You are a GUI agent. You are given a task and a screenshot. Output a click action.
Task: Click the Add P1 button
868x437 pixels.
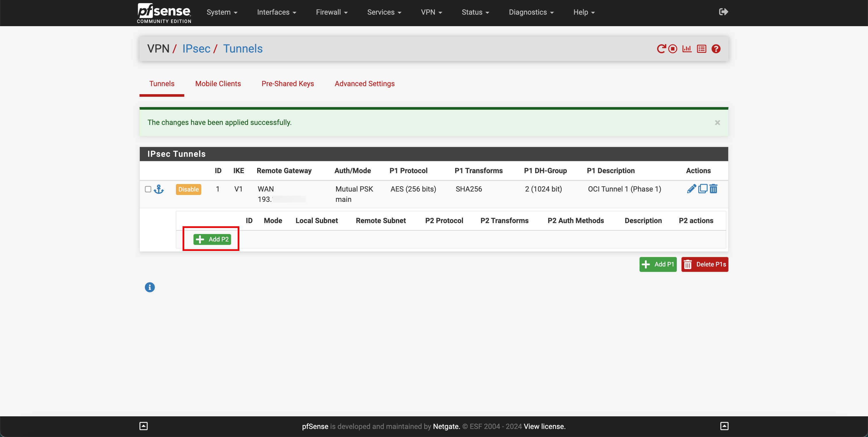pyautogui.click(x=658, y=264)
